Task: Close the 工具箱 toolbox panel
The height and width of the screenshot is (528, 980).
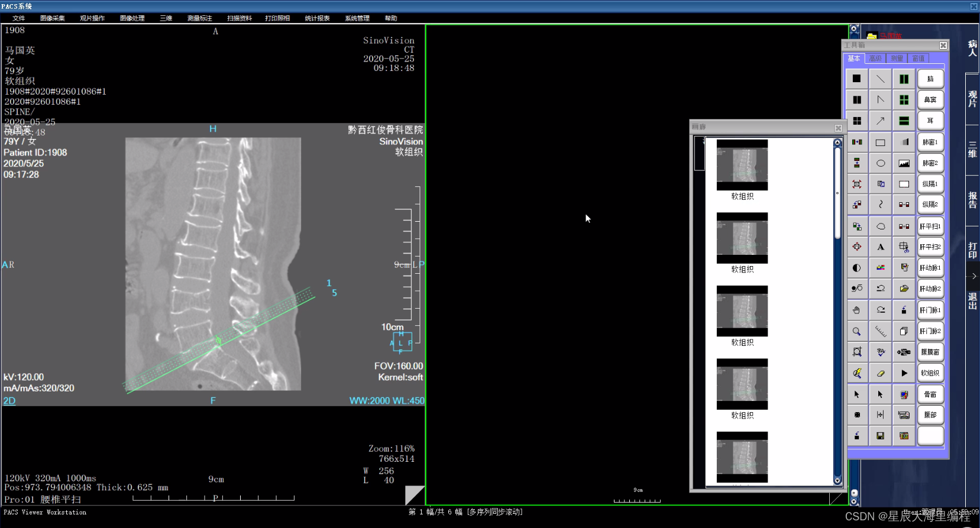Action: tap(943, 46)
